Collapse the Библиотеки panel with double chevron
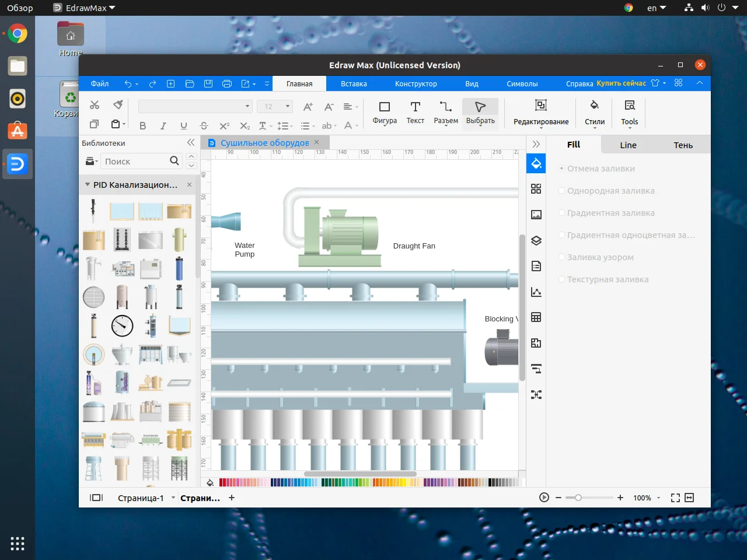The height and width of the screenshot is (560, 747). (190, 142)
